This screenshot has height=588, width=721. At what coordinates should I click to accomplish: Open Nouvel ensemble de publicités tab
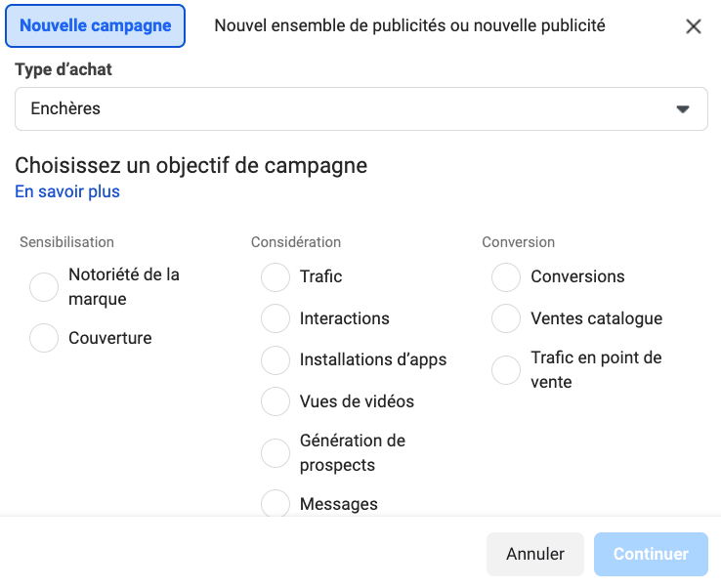tap(409, 26)
